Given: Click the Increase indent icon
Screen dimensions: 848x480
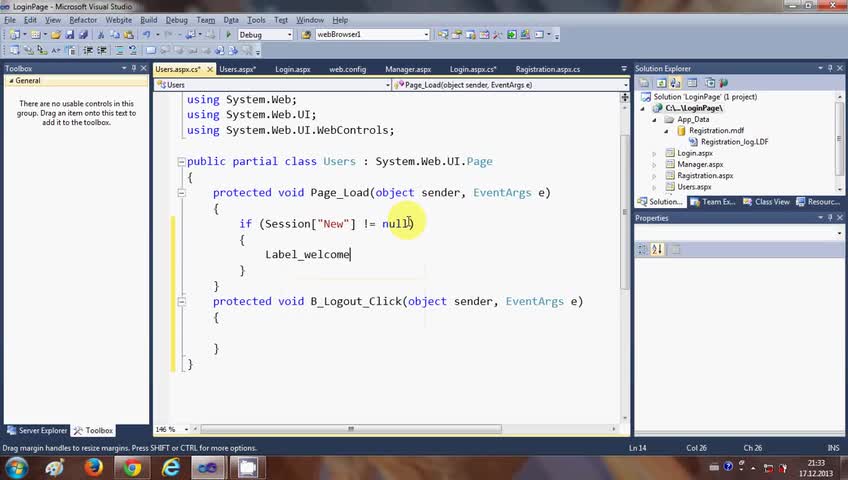Looking at the screenshot, I should coord(101,50).
